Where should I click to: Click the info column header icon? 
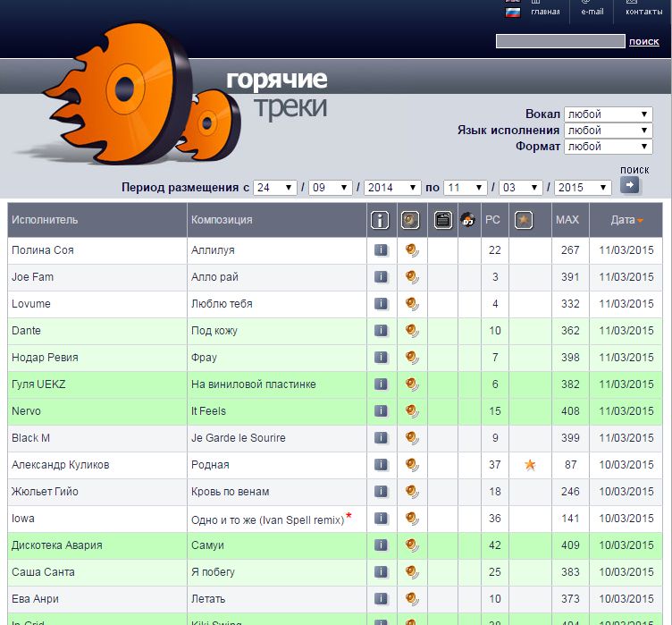tap(381, 220)
